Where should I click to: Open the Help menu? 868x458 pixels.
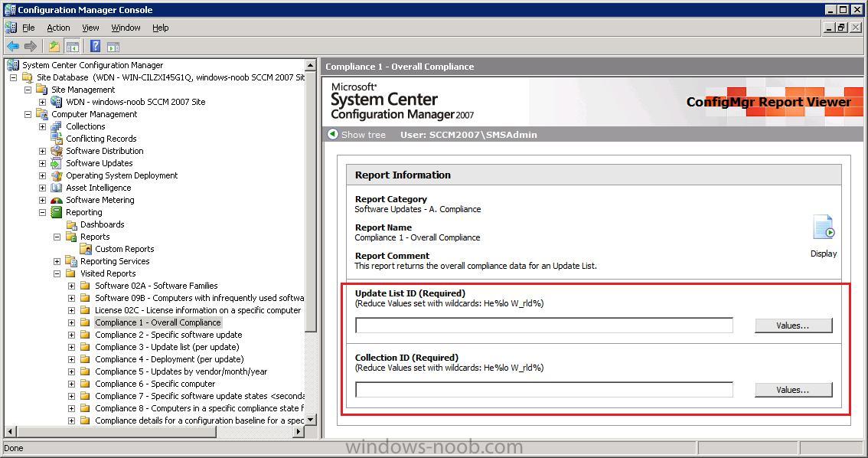click(x=161, y=28)
